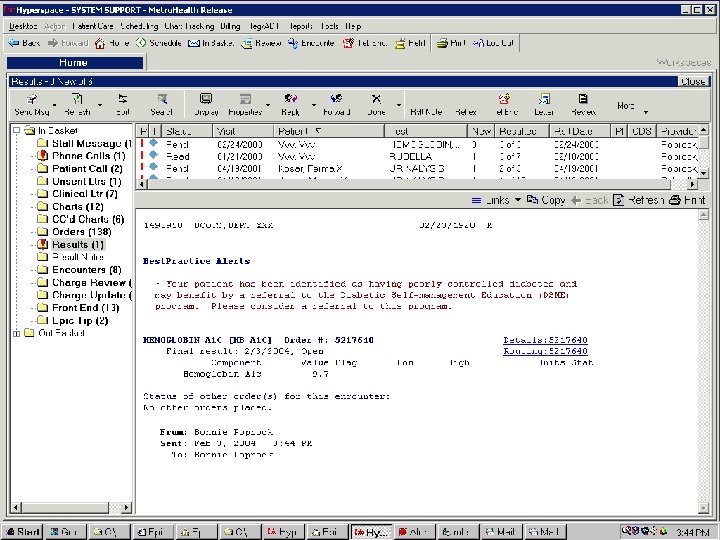Click the Windows Start button

click(x=22, y=532)
